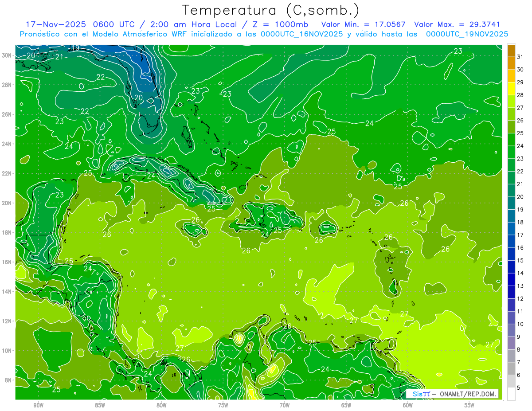This screenshot has width=532, height=411.
Task: Pick the yellow colorbar segment between 28 and 29
Action: pyautogui.click(x=511, y=89)
